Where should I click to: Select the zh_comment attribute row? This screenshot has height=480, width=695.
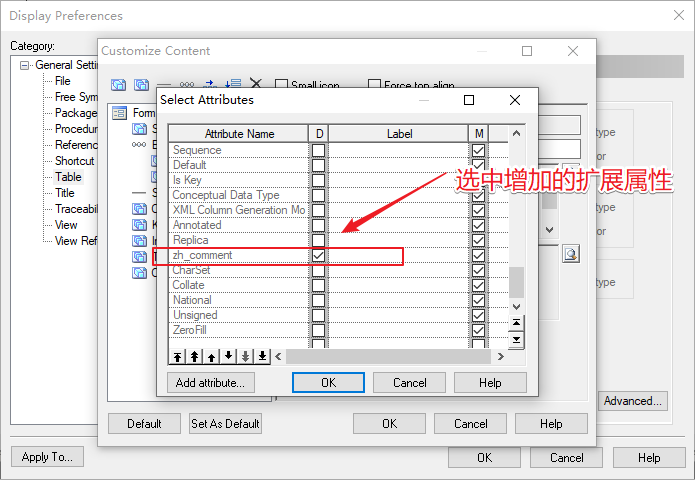[x=338, y=255]
